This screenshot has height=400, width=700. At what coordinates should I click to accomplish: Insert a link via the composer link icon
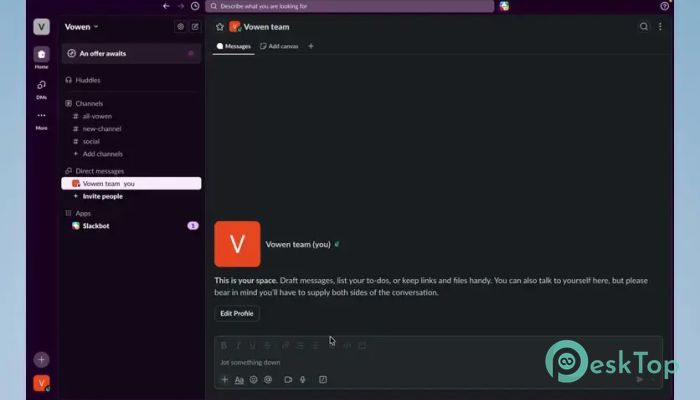(285, 346)
